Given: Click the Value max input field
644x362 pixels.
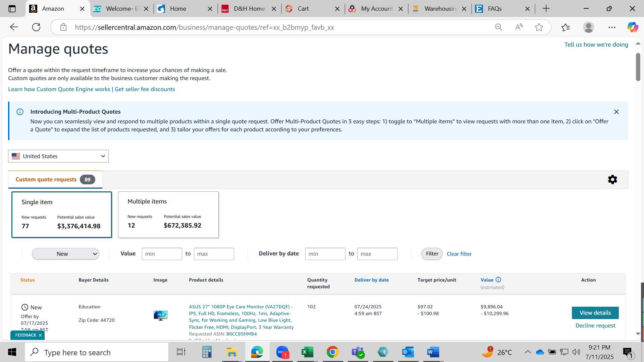Looking at the screenshot, I should point(214,254).
